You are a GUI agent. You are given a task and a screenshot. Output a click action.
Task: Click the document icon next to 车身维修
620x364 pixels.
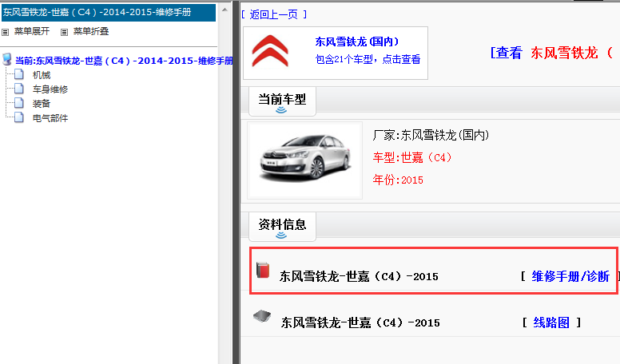[18, 88]
